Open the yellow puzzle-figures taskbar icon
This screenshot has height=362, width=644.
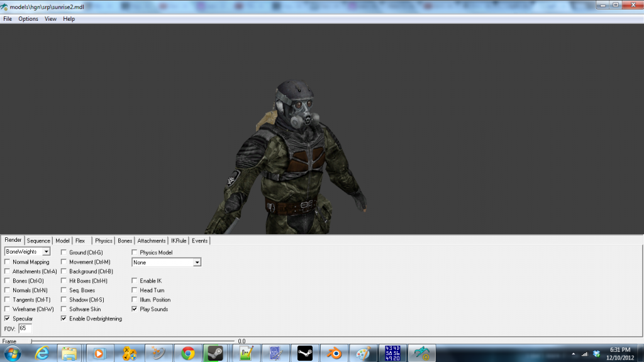(130, 353)
